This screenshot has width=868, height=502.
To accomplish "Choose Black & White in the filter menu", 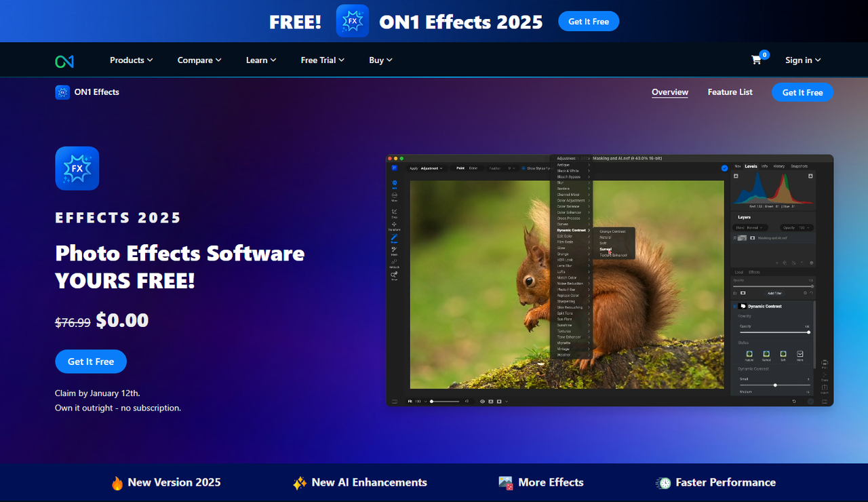I will [x=572, y=171].
